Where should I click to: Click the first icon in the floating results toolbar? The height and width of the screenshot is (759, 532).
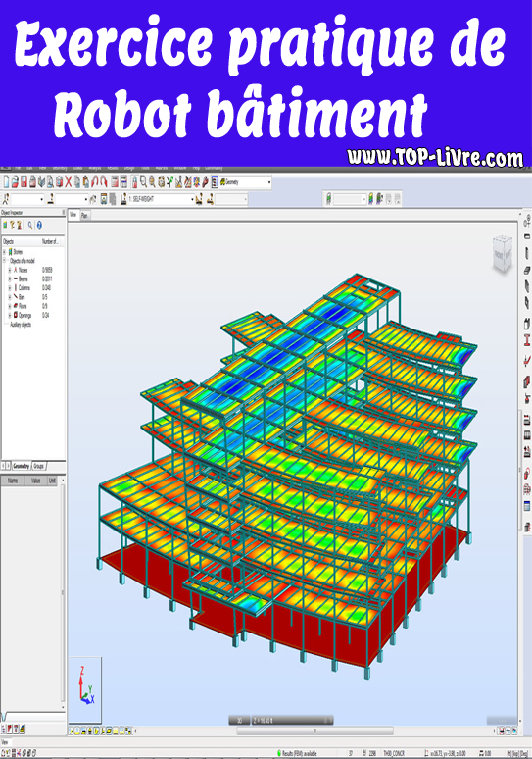click(x=329, y=199)
